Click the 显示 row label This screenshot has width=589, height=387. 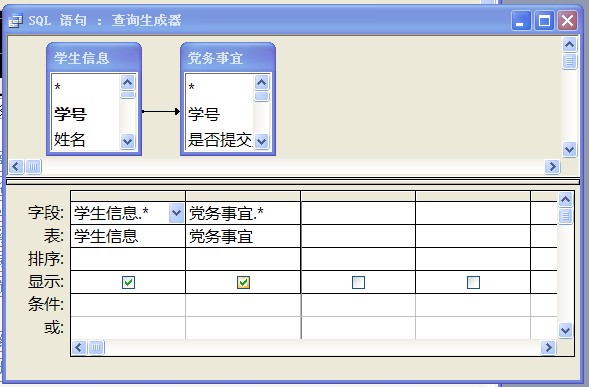(46, 281)
